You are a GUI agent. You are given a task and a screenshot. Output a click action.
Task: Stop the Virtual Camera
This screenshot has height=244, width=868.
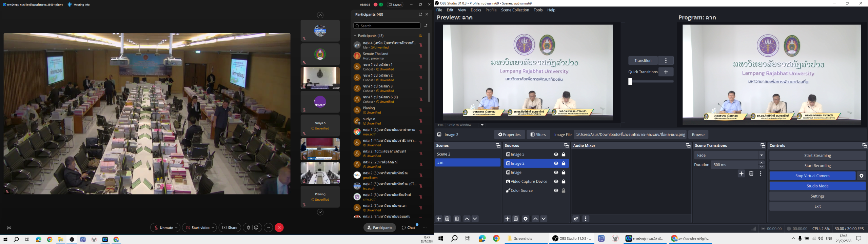pos(812,176)
